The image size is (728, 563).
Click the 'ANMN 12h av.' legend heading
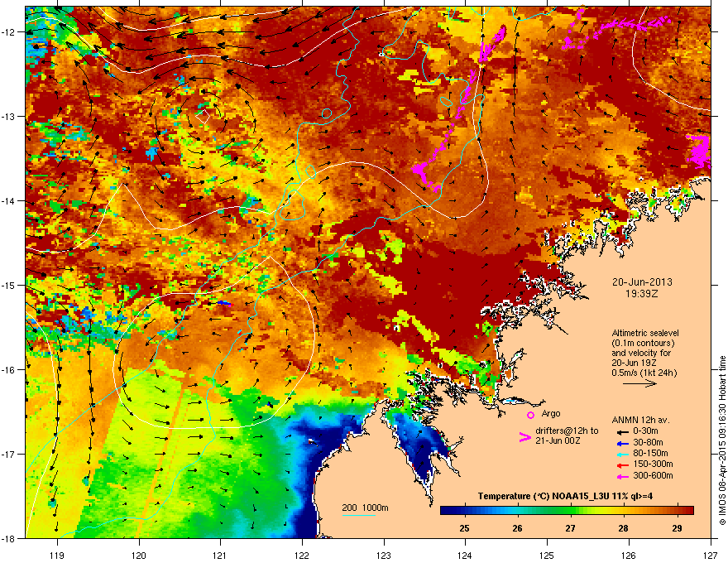click(640, 421)
